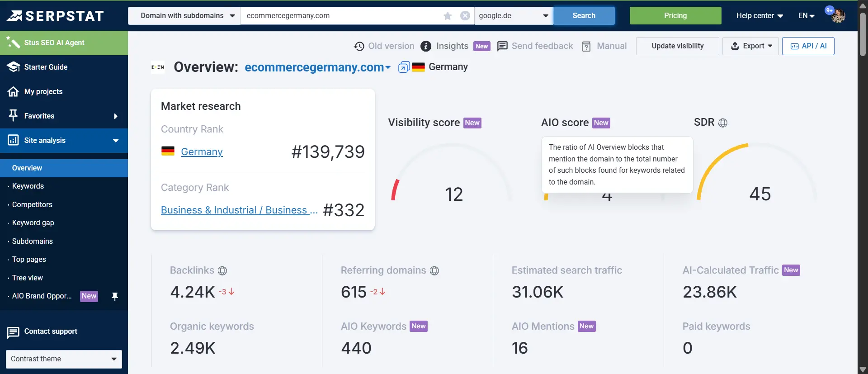Click the favorite star icon in search box
Viewport: 868px width, 374px height.
(x=448, y=16)
